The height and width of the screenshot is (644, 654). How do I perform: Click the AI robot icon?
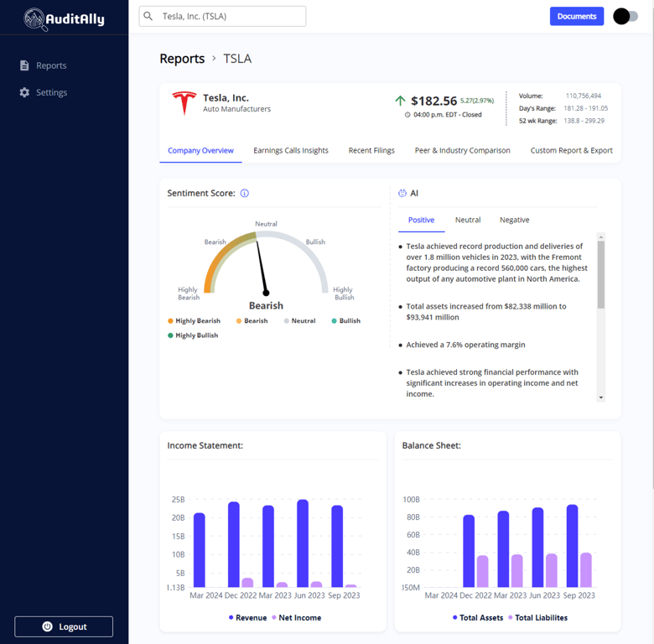click(402, 193)
